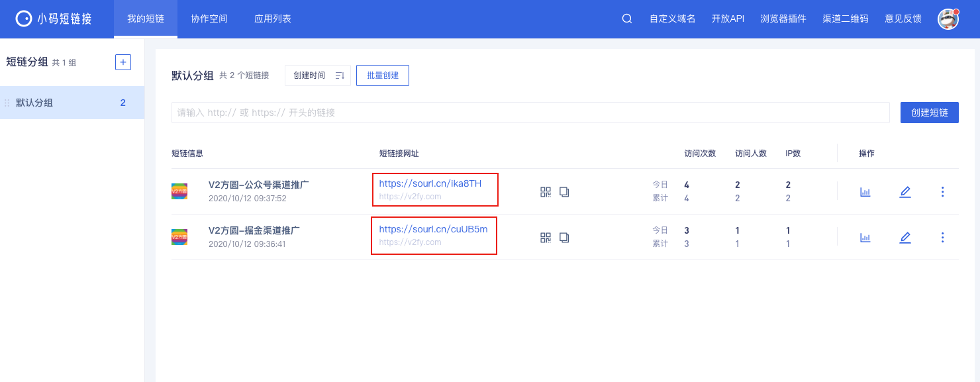The width and height of the screenshot is (980, 382).
Task: Focus the URL input field
Action: click(x=530, y=113)
